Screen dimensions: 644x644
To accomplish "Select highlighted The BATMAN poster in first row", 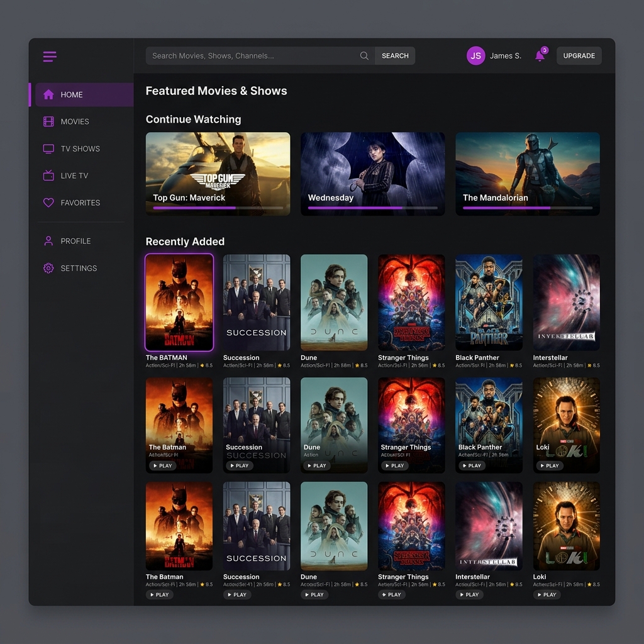I will (179, 303).
